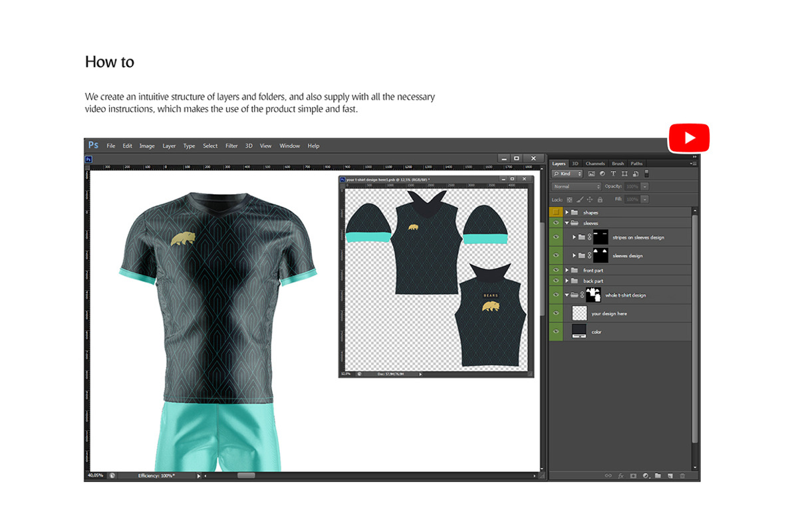Add a layer style fx icon
Image resolution: width=798 pixels, height=532 pixels.
click(x=620, y=475)
